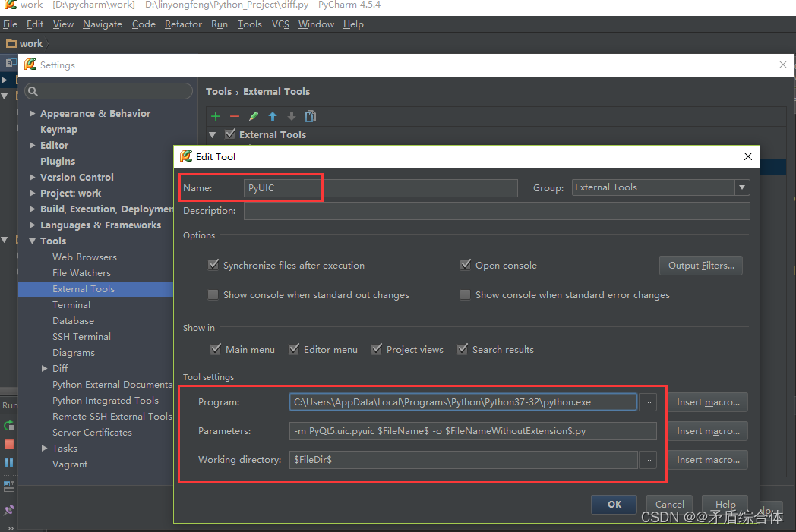Enable Show console when standard error changes
This screenshot has height=532, width=796.
click(x=465, y=294)
